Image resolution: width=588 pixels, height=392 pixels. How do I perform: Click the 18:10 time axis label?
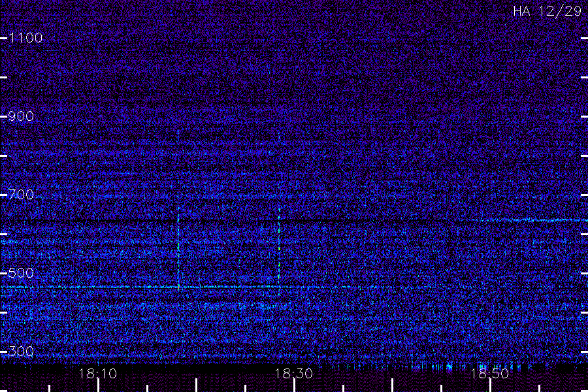[x=98, y=374]
